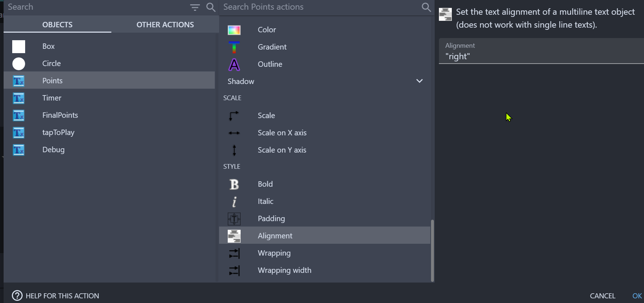Click the Padding action icon
Viewport: 644px width, 303px height.
click(x=234, y=219)
